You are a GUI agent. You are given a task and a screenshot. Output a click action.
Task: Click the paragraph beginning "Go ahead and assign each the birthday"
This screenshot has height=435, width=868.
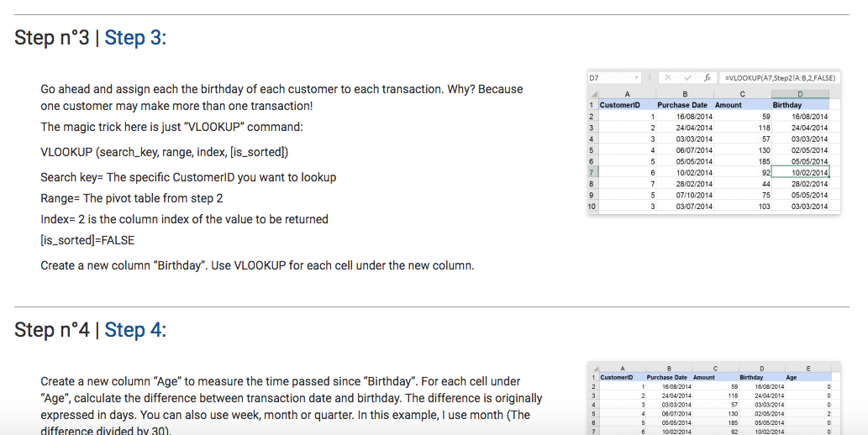tap(281, 97)
